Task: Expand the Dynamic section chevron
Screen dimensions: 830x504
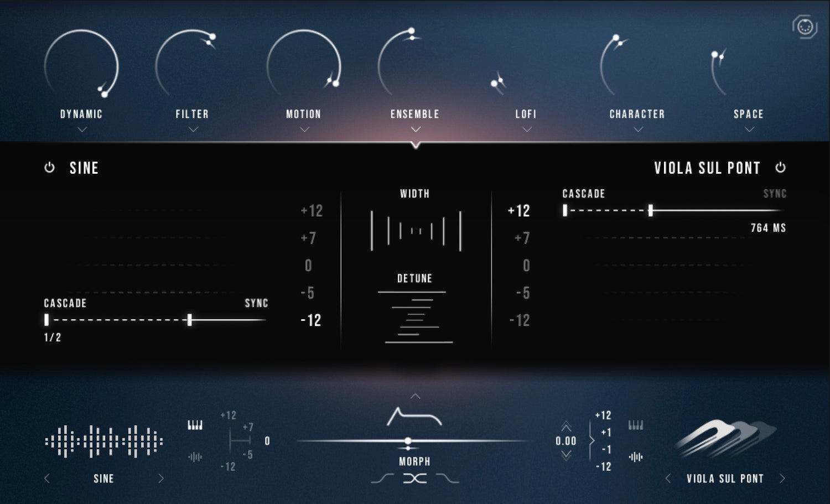Action: pos(82,129)
